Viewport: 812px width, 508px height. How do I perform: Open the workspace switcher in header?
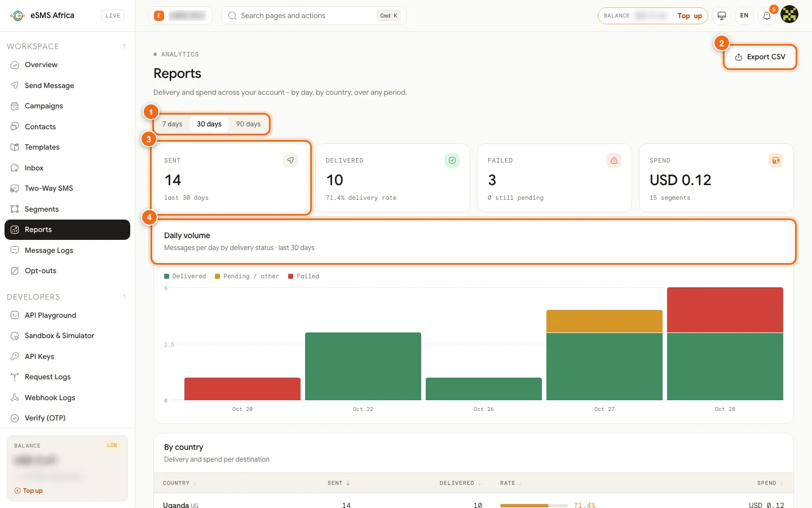[180, 16]
